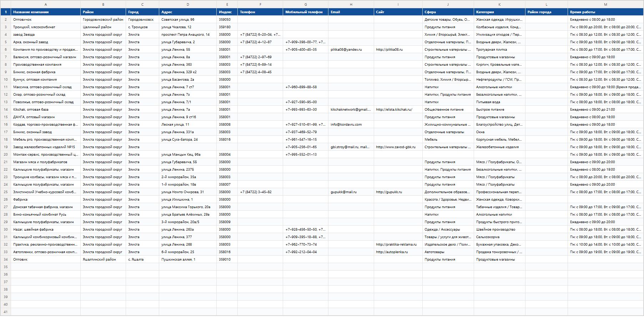Select column E header letter
644x322 pixels.
pos(227,4)
